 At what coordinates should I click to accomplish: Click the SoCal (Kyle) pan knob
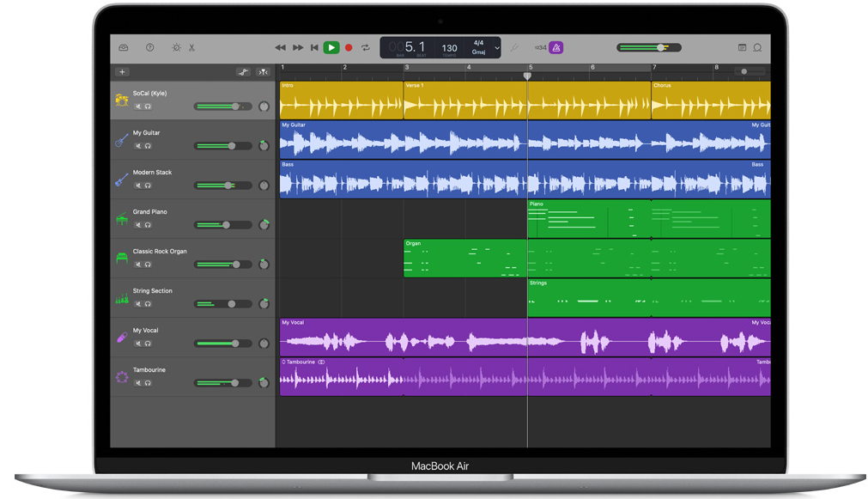(x=264, y=106)
